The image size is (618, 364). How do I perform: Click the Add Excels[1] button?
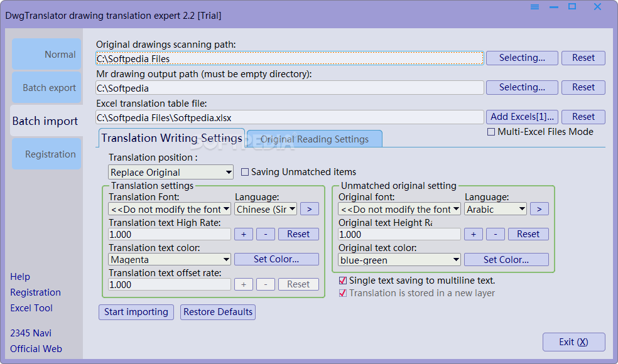point(522,117)
